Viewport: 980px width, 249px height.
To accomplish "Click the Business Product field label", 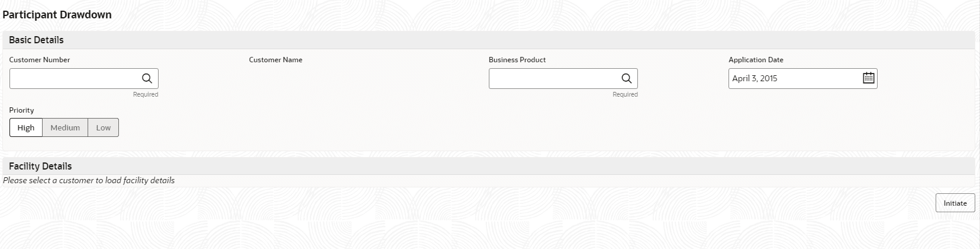I will [x=517, y=60].
